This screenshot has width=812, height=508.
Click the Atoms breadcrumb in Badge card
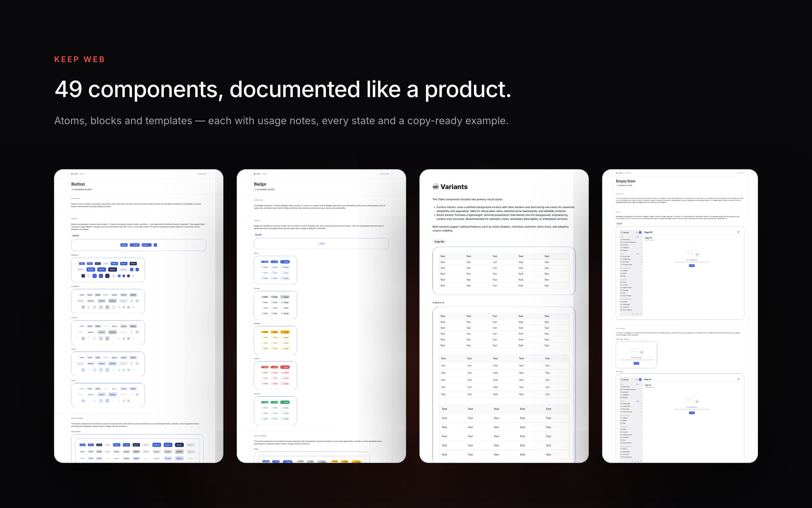pyautogui.click(x=258, y=174)
